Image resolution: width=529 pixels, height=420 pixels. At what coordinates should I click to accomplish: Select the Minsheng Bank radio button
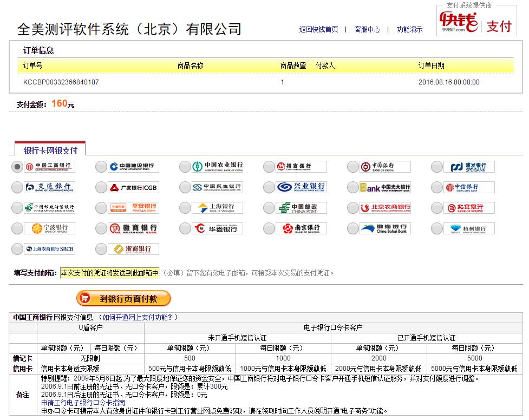click(185, 187)
